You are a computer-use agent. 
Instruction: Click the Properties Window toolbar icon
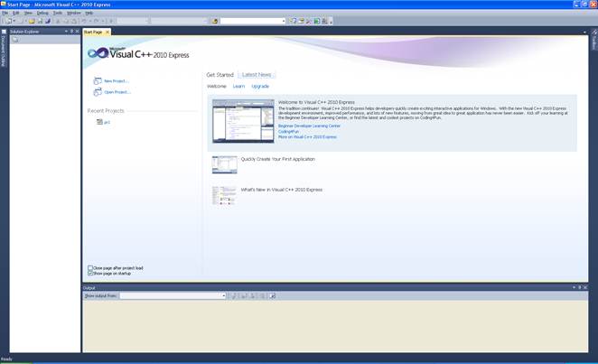tap(301, 21)
